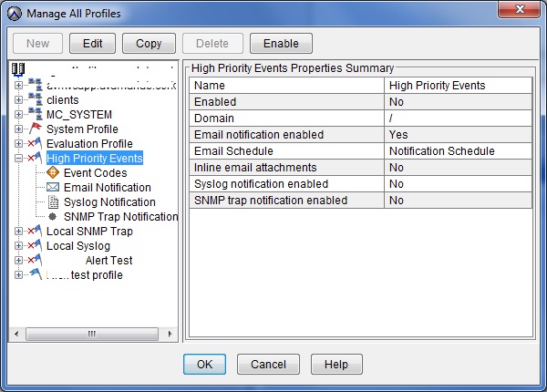Select System Profile in the tree
Viewport: 547px width, 392px height.
pos(82,129)
